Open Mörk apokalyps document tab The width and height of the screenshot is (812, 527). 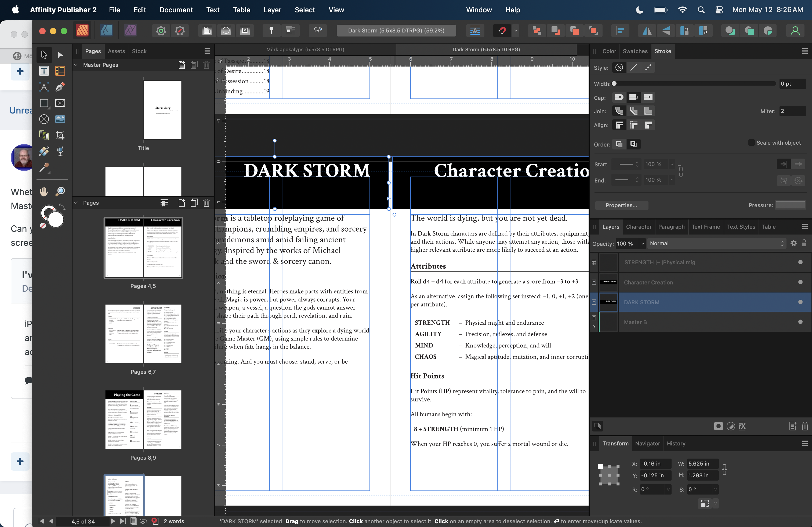pyautogui.click(x=305, y=49)
